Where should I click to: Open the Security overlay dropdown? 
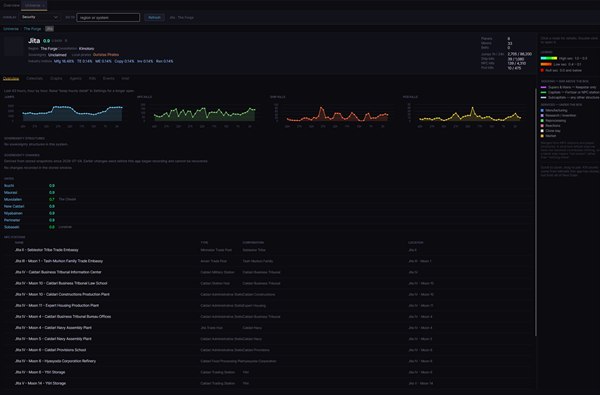(x=40, y=17)
